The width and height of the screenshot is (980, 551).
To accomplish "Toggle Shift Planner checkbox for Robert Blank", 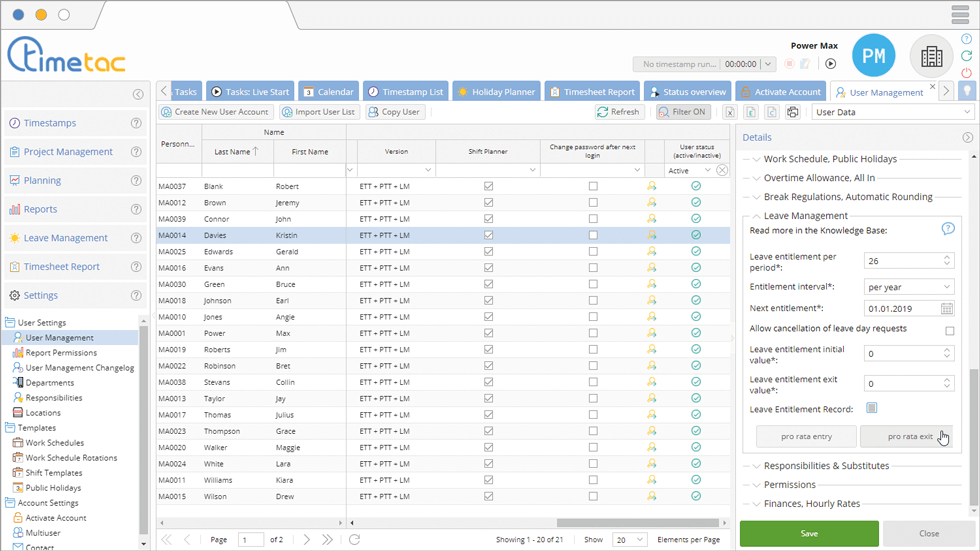I will [x=488, y=186].
